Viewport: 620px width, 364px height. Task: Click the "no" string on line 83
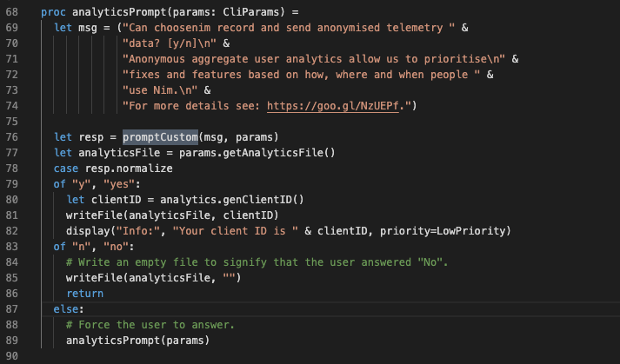pos(116,247)
